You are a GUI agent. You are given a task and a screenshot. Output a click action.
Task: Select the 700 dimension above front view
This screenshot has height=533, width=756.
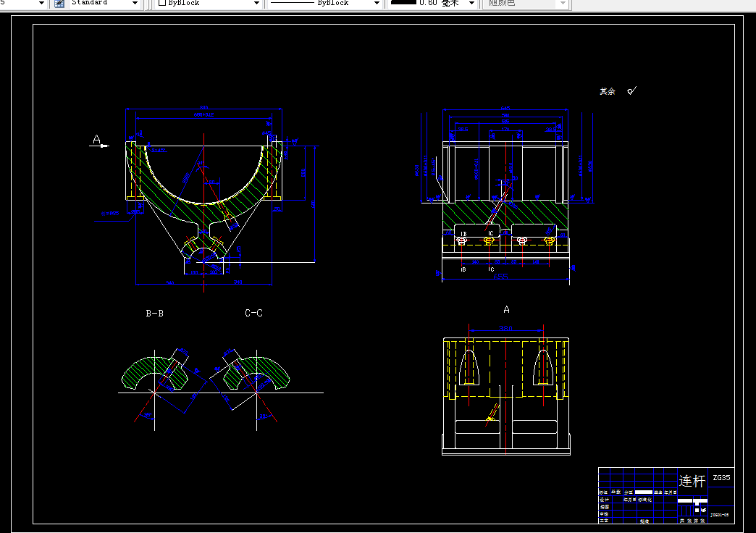[203, 108]
